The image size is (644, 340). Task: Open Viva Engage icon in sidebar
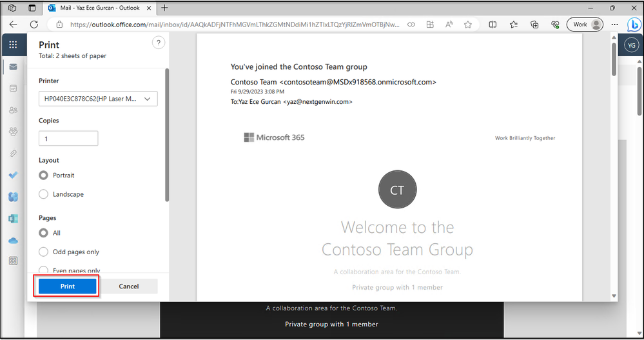13,197
